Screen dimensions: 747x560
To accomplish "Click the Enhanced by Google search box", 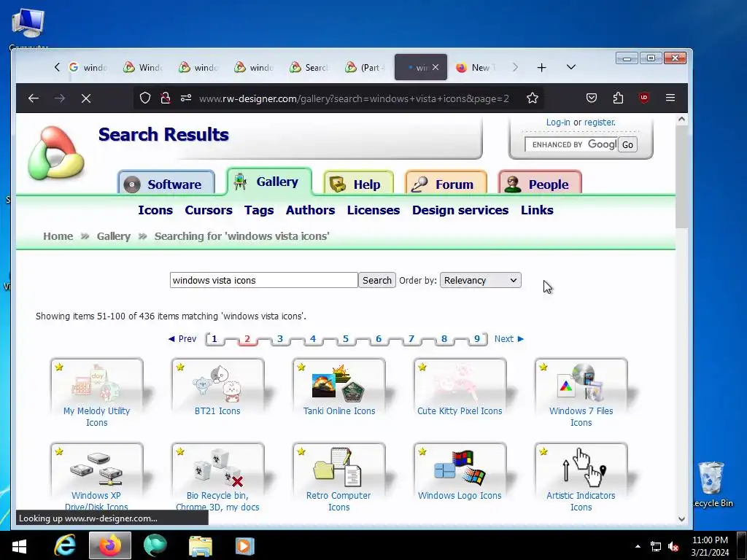I will (570, 145).
